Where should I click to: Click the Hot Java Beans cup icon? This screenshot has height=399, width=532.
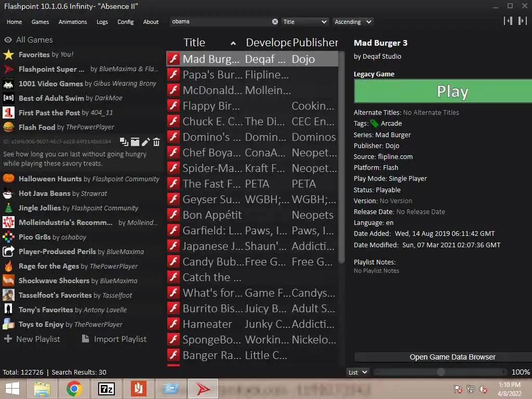8,193
